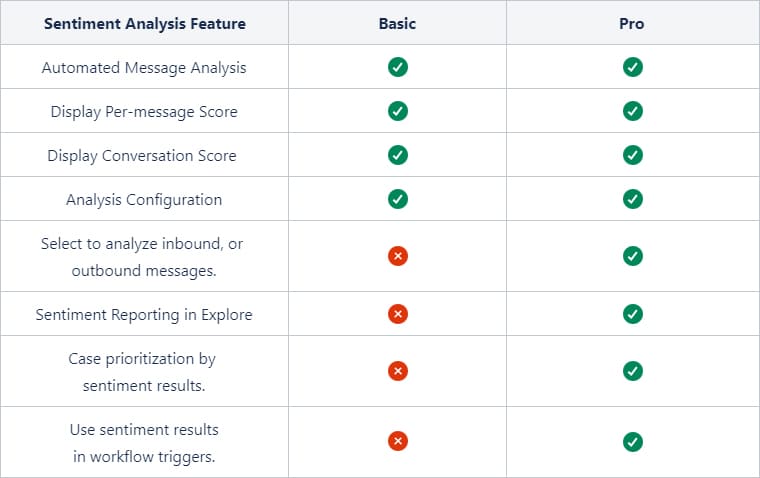The height and width of the screenshot is (478, 760).
Task: Click Pro checkmark for Automated Message Analysis
Action: click(633, 67)
